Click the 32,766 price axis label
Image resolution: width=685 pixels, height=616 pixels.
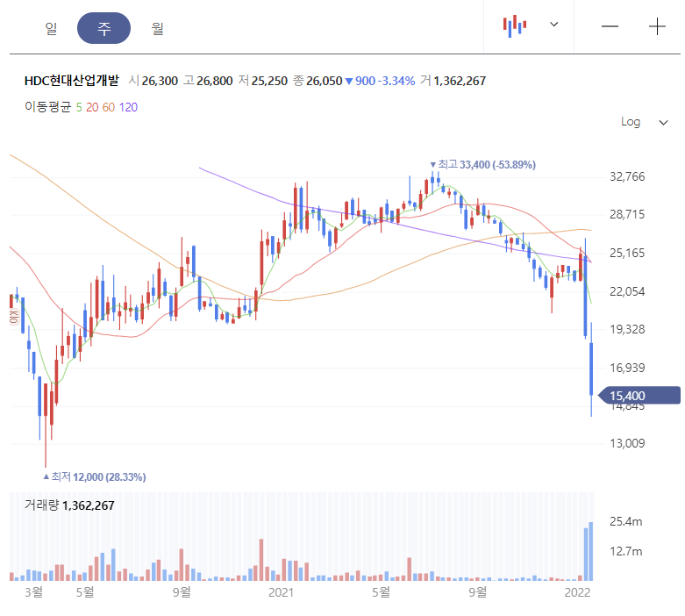pyautogui.click(x=627, y=176)
